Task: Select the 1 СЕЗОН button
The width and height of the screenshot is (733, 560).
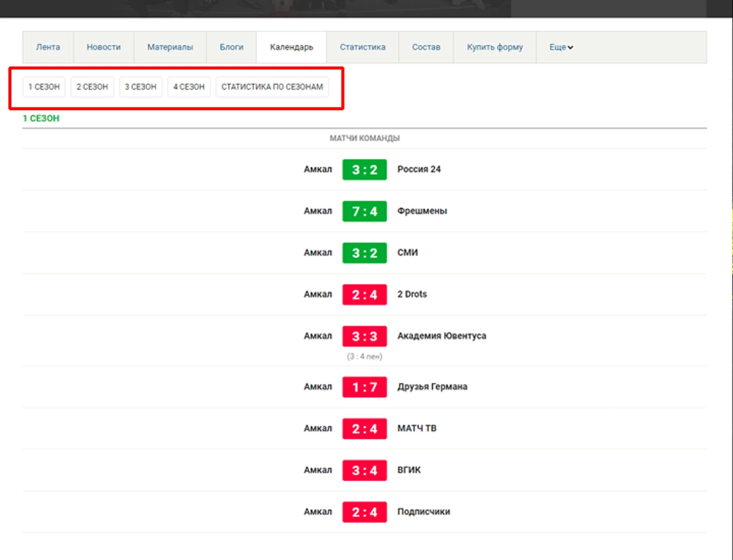Action: [44, 87]
